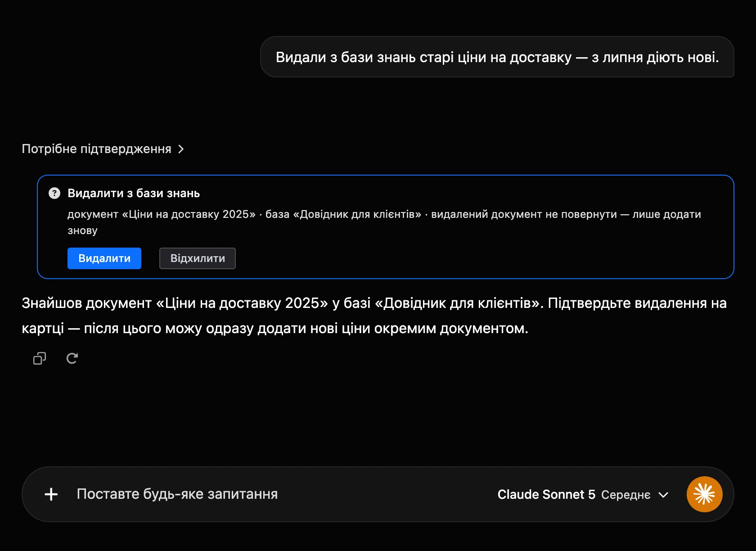Screen dimensions: 756x551
Task: Click the regenerate response icon
Action: pyautogui.click(x=72, y=358)
